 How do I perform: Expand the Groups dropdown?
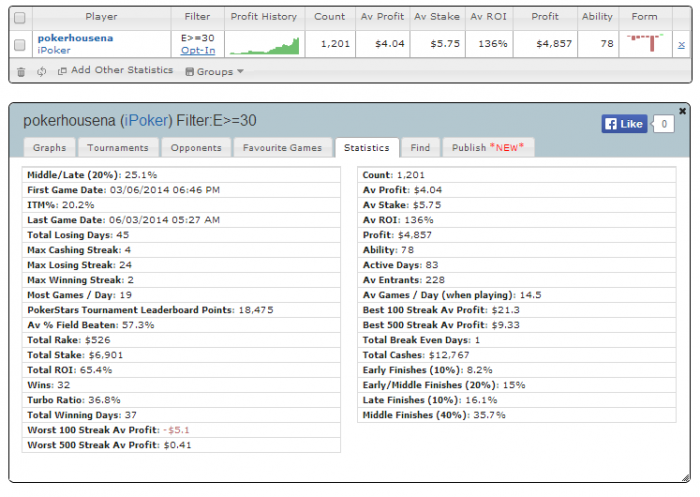[x=215, y=71]
